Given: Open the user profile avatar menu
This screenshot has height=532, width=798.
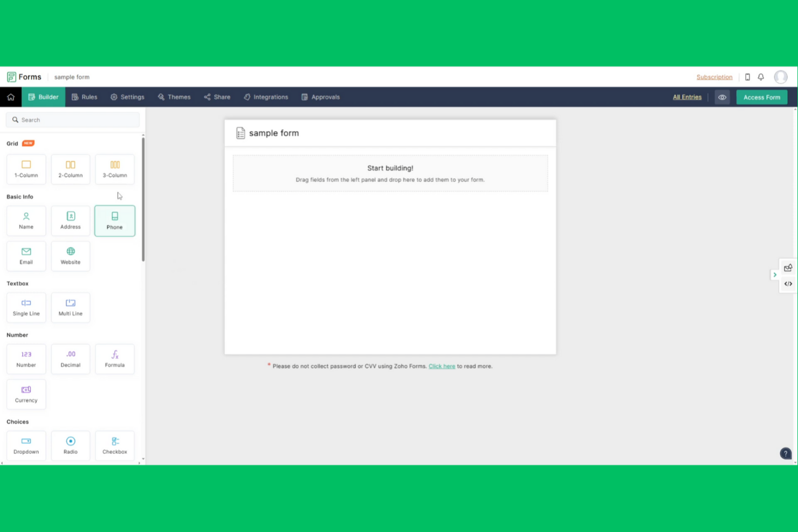Looking at the screenshot, I should tap(780, 77).
